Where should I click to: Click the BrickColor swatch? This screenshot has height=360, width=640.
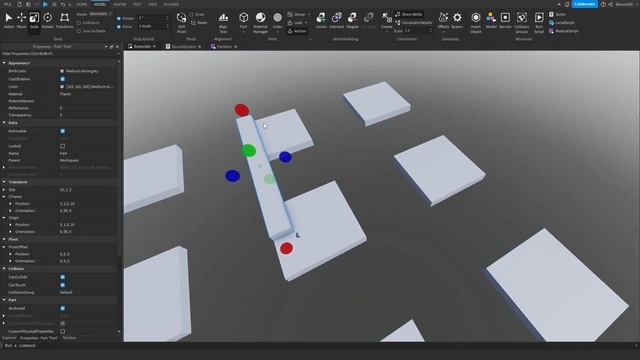(62, 71)
